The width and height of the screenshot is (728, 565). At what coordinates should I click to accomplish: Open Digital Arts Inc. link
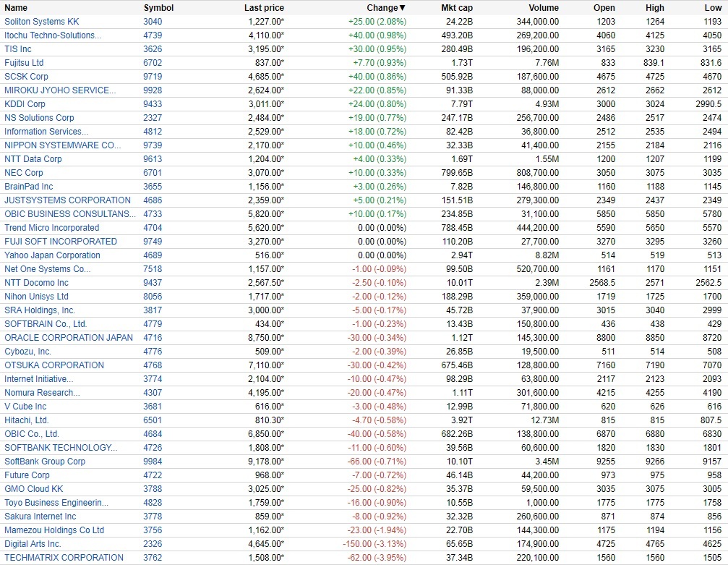pos(33,543)
